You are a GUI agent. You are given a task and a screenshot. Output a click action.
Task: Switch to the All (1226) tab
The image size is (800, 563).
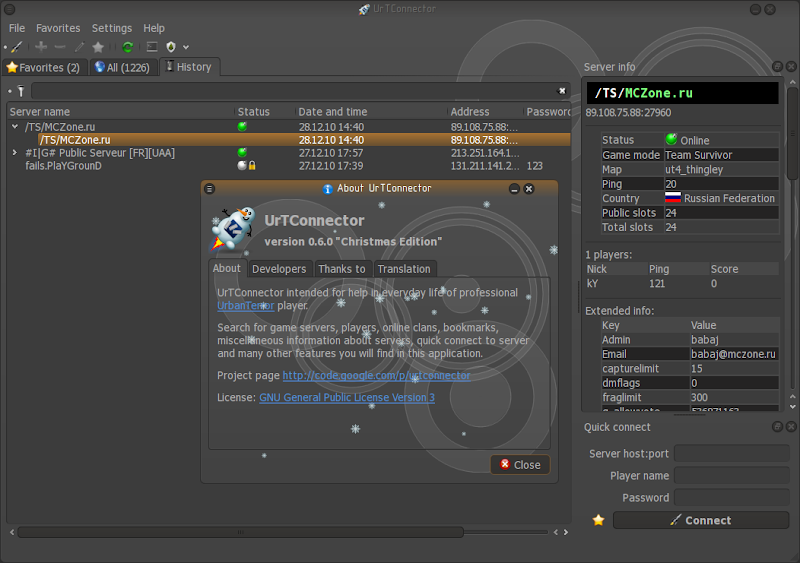click(x=122, y=67)
